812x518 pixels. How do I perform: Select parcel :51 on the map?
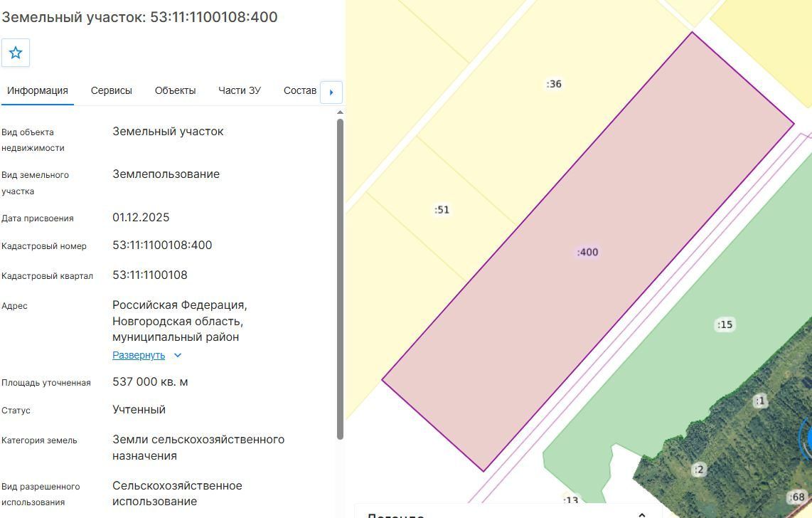[x=442, y=210]
